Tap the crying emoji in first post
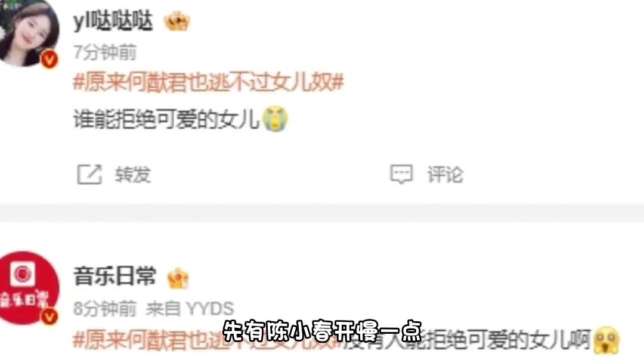This screenshot has width=644, height=360. coord(275,119)
